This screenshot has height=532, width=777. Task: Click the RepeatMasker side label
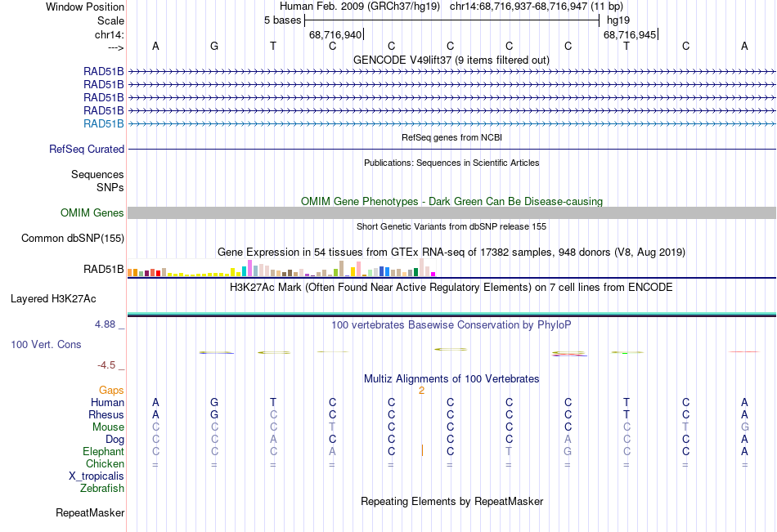[90, 513]
